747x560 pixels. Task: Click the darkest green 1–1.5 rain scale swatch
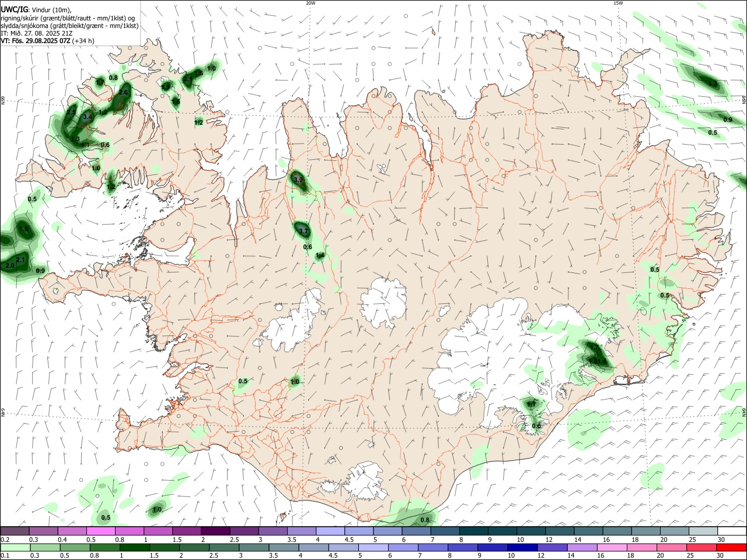click(x=135, y=548)
